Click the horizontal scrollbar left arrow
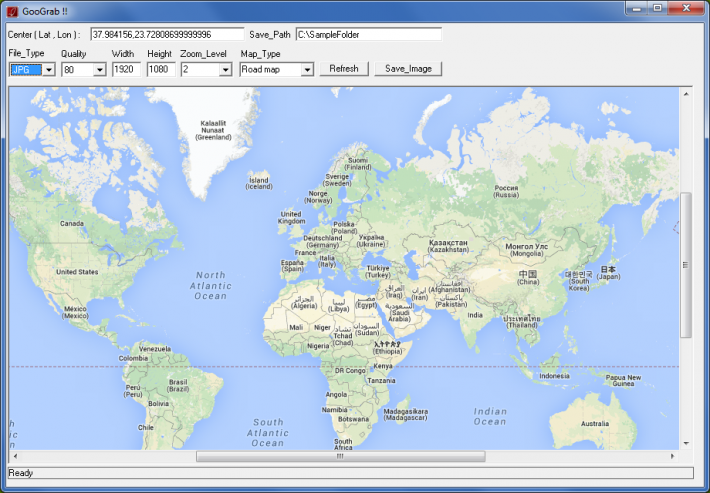The image size is (710, 493). point(15,456)
